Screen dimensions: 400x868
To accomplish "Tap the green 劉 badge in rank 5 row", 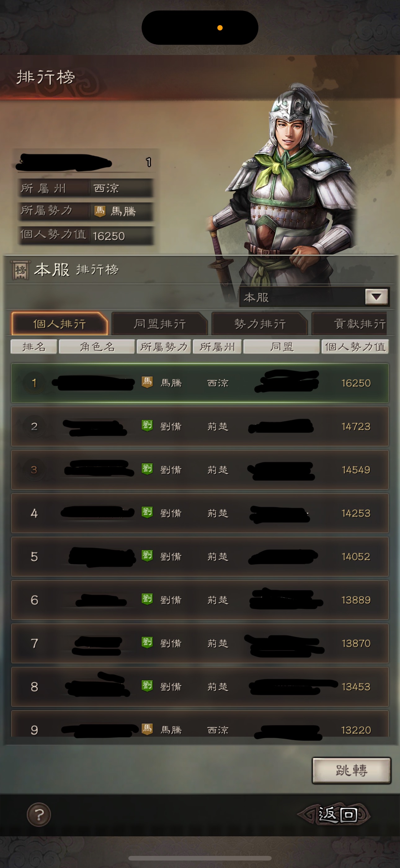I will pos(147,556).
